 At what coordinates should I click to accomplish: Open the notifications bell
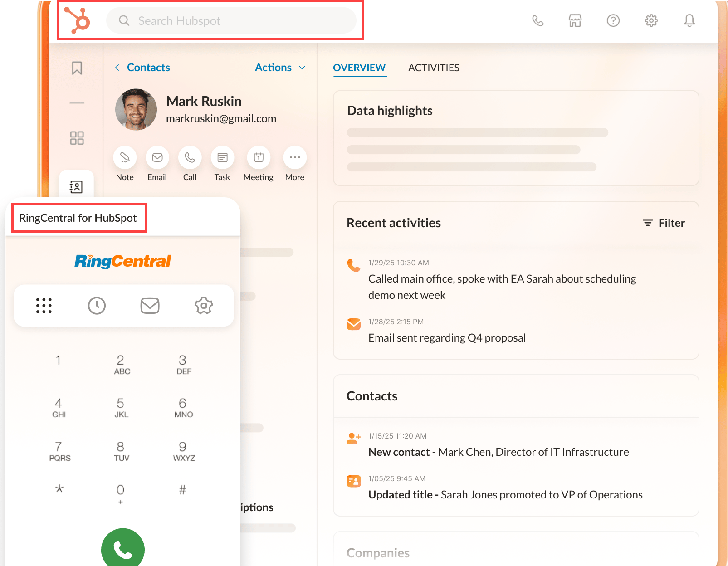pos(689,20)
